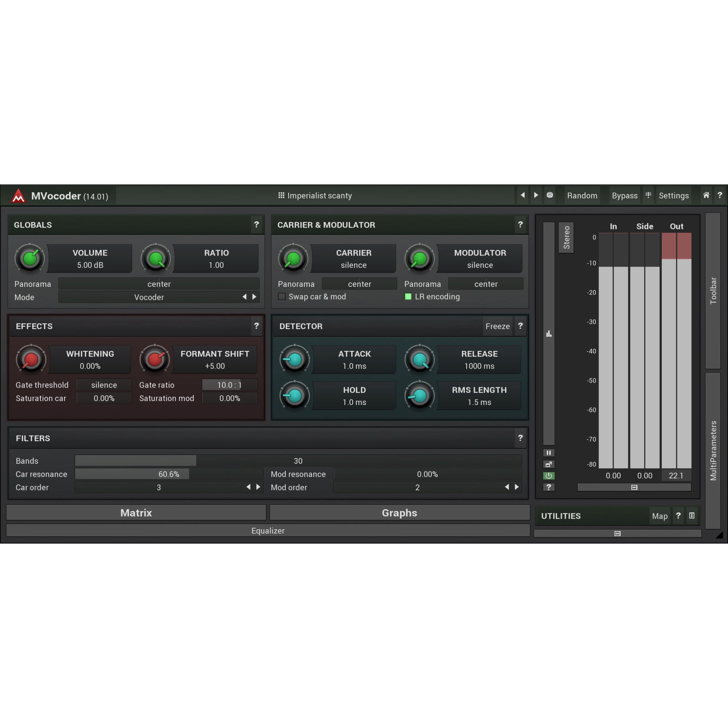This screenshot has height=728, width=728.
Task: Enable the Swap car & mod checkbox
Action: coord(282,297)
